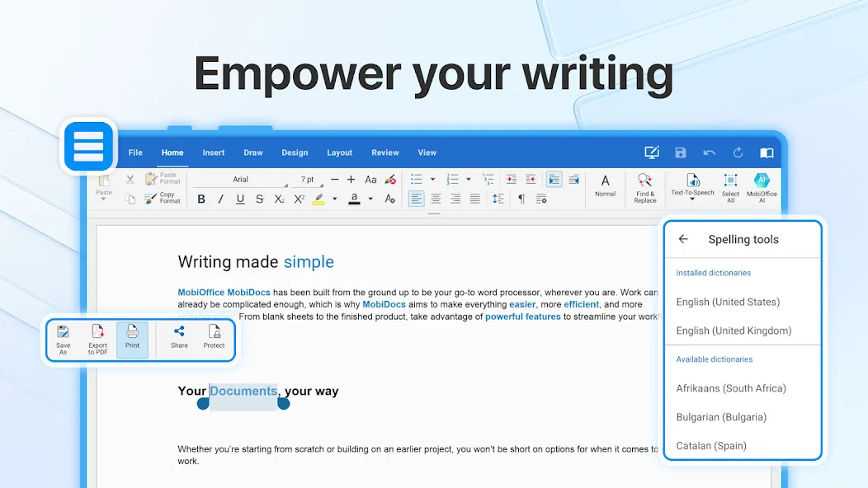Open Find & Replace
Viewport: 868px width, 488px height.
click(645, 188)
